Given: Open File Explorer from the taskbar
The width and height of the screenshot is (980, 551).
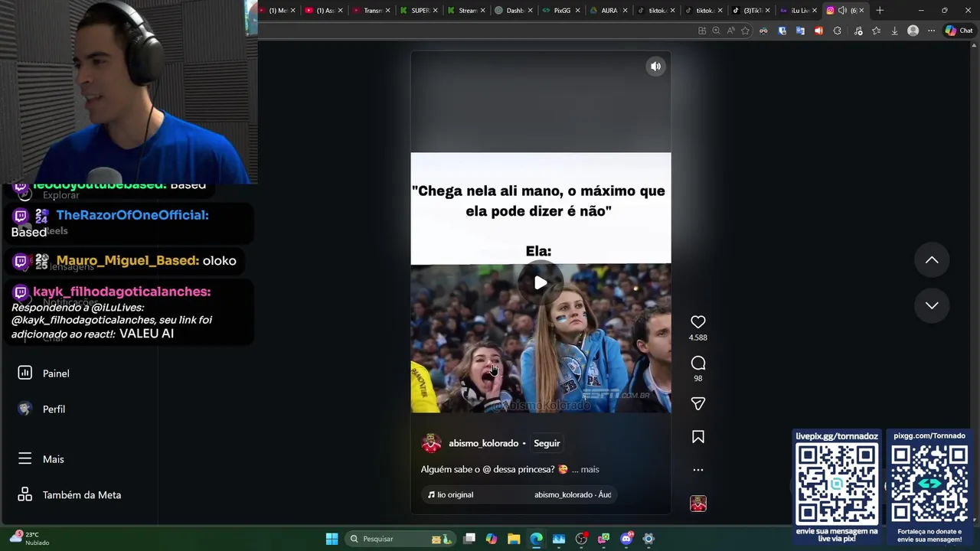Looking at the screenshot, I should click(x=514, y=539).
